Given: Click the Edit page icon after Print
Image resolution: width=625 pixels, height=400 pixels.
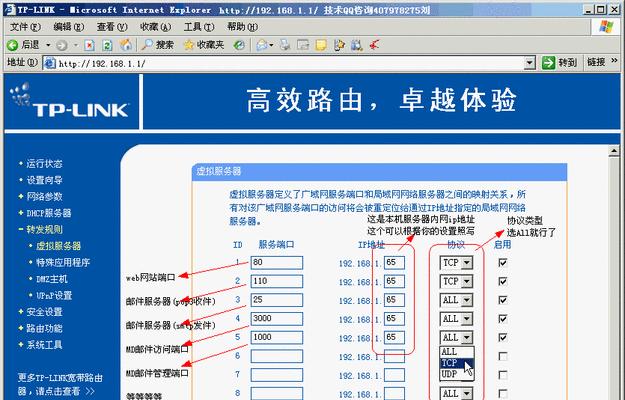Looking at the screenshot, I should [x=303, y=45].
